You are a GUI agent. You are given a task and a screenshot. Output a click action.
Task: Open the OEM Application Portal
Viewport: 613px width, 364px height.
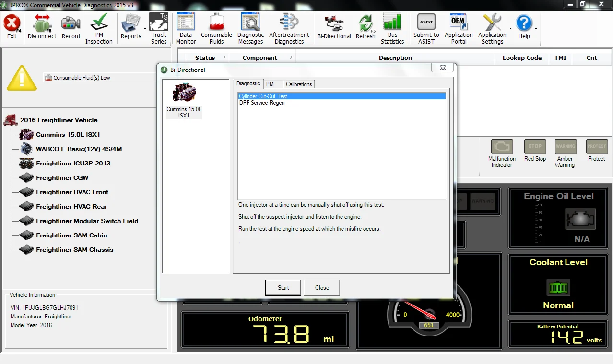click(x=459, y=29)
